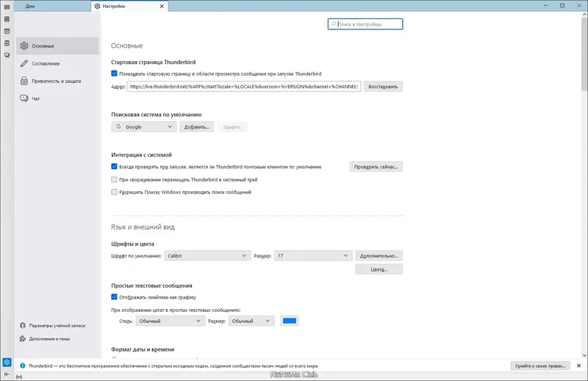Click the blue quote color swatch
The width and height of the screenshot is (588, 381).
click(289, 321)
